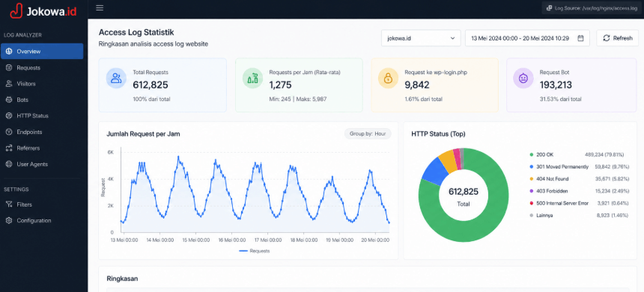Open the Filters settings page

tap(42, 204)
